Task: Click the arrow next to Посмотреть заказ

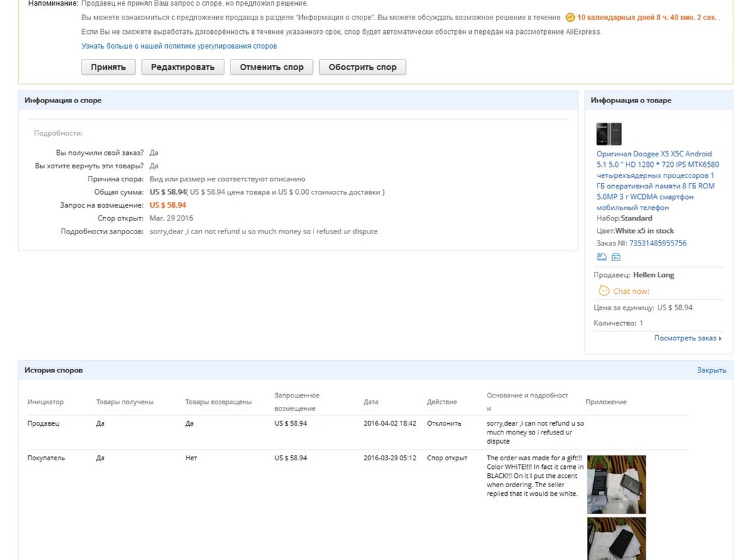Action: tap(720, 338)
